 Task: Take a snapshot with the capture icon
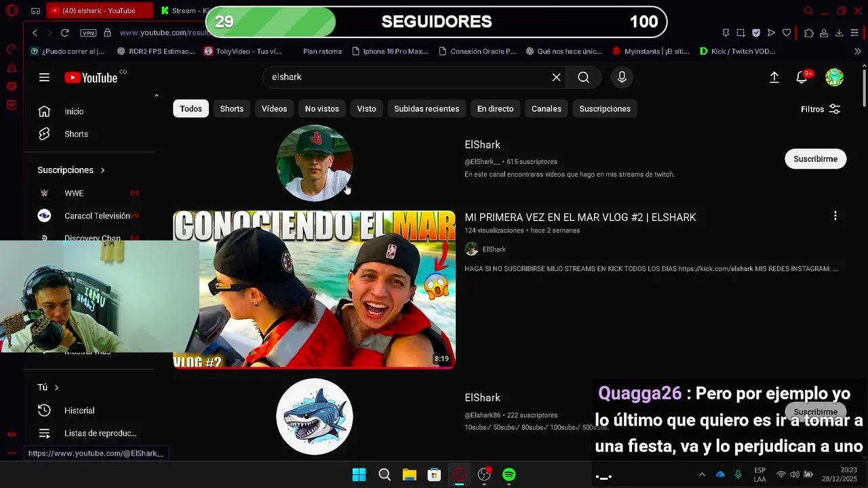coord(741,33)
